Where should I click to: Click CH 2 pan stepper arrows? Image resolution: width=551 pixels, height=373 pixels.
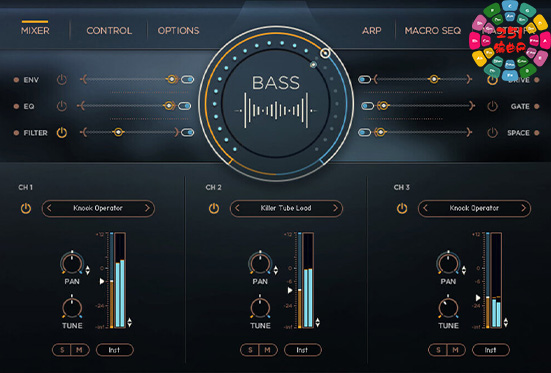tap(276, 270)
